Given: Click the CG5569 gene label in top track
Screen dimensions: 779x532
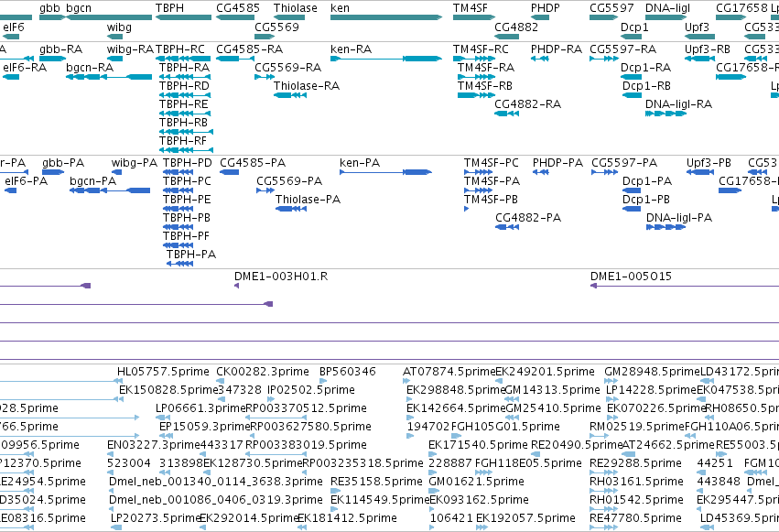Looking at the screenshot, I should pos(276,27).
